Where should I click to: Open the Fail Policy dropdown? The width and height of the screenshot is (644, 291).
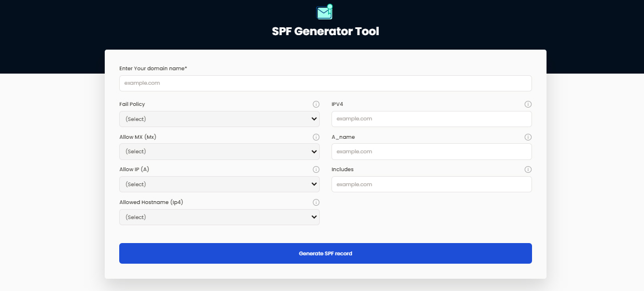(x=219, y=119)
